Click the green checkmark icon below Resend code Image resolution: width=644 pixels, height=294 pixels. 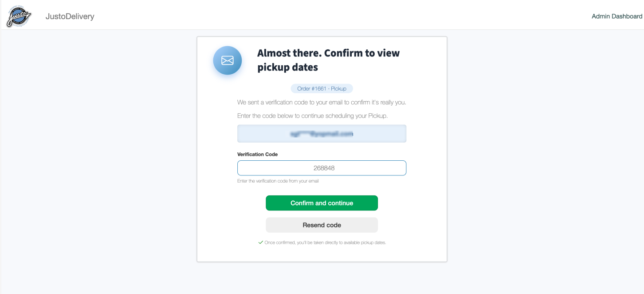(261, 242)
